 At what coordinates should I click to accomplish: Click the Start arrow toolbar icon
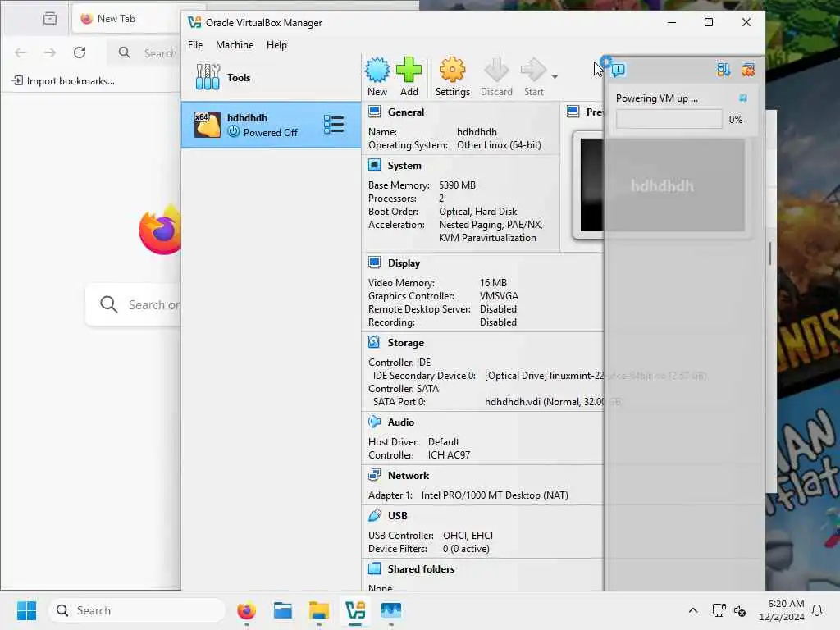coord(533,71)
